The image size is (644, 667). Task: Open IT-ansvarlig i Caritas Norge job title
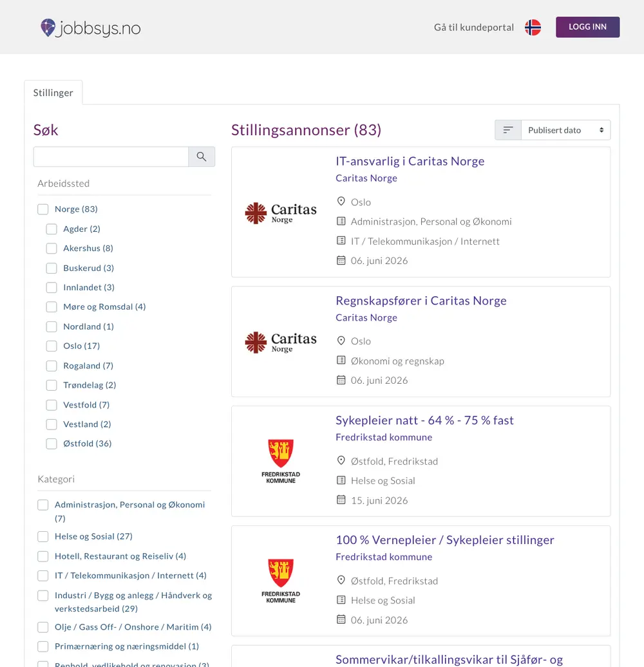tap(410, 161)
